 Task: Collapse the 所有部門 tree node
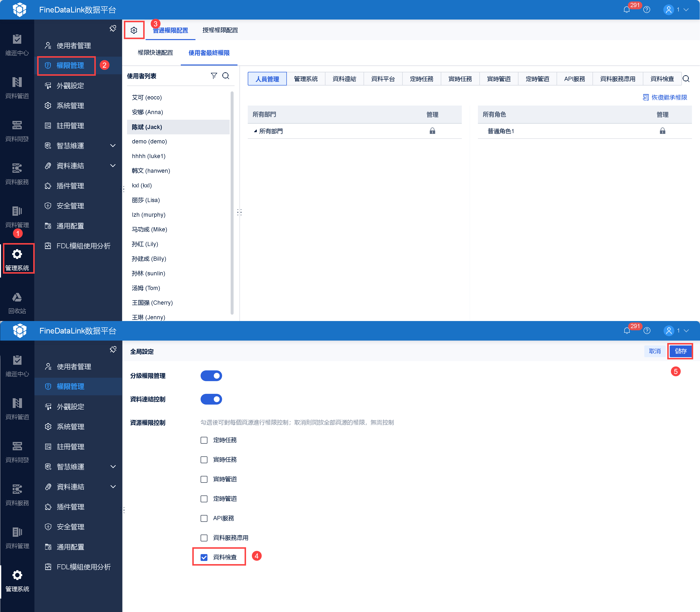tap(255, 131)
